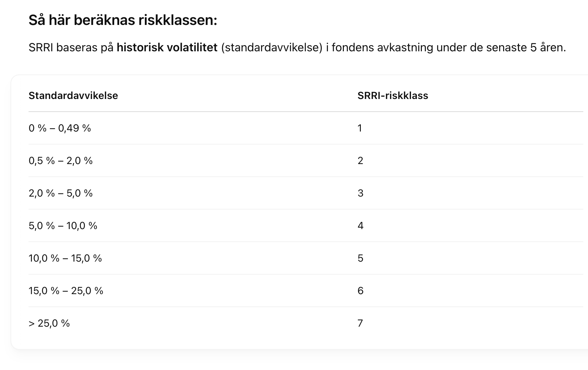Select the "Standardavvikelse" column header
This screenshot has width=588, height=370.
tap(73, 96)
